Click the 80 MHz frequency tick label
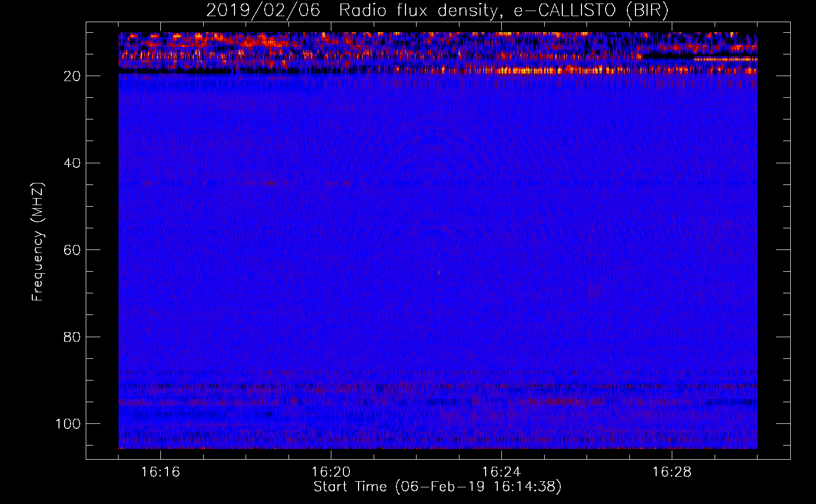This screenshot has height=504, width=816. coord(72,337)
